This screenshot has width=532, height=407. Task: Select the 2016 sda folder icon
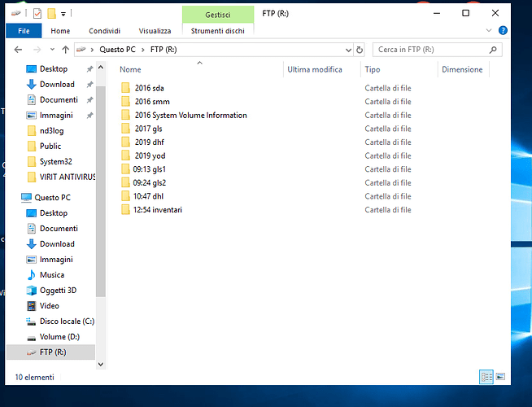tap(125, 88)
